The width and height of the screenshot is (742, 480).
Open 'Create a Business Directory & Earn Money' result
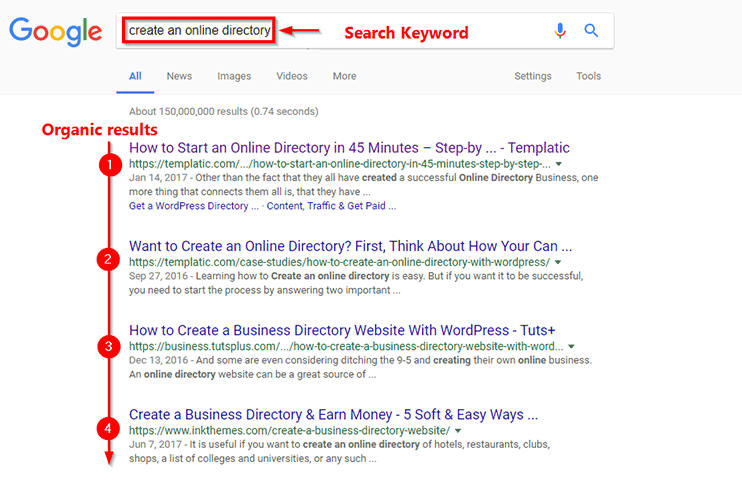coord(334,415)
